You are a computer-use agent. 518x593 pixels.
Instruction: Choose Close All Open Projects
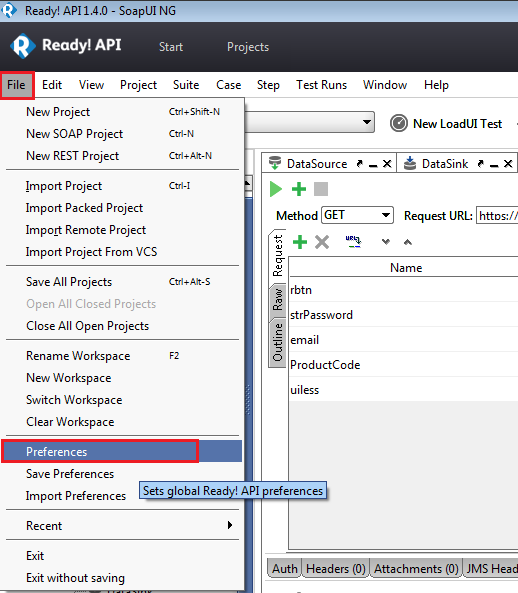click(123, 326)
